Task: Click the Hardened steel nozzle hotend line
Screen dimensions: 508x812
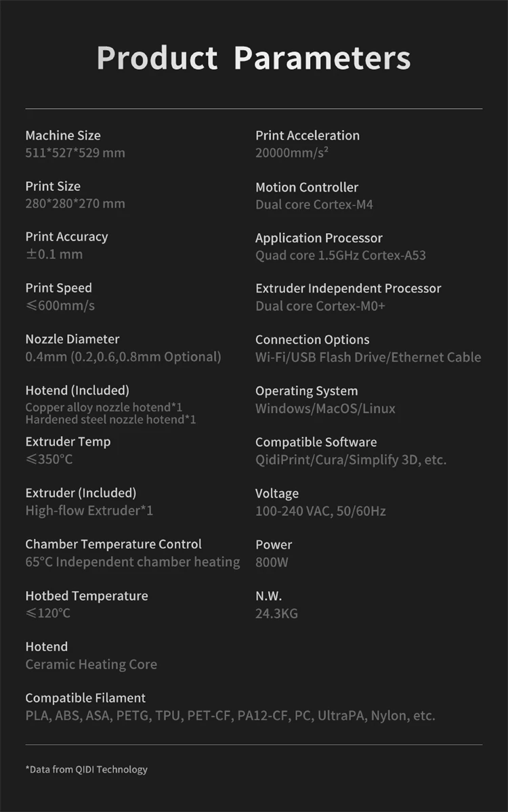Action: [x=110, y=420]
